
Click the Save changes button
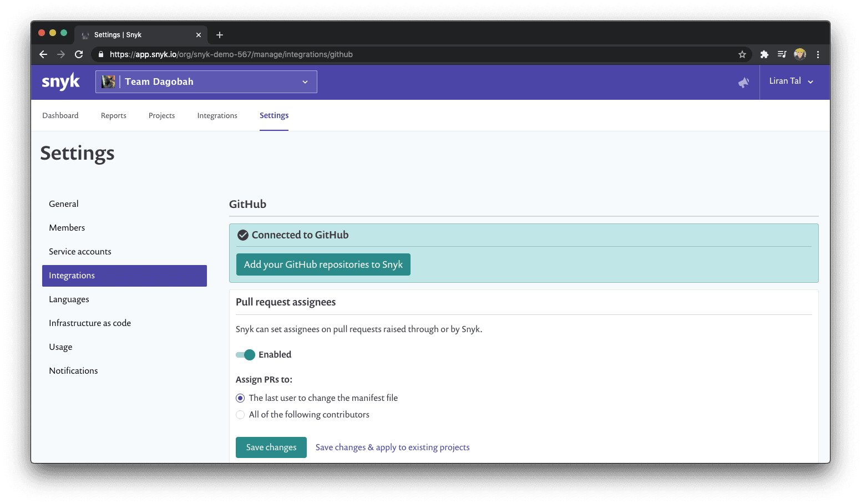[271, 447]
